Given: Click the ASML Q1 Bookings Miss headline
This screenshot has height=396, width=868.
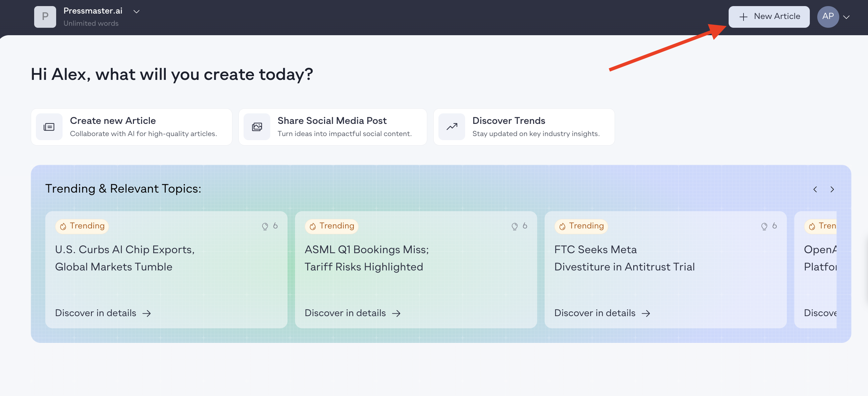Looking at the screenshot, I should pyautogui.click(x=367, y=258).
